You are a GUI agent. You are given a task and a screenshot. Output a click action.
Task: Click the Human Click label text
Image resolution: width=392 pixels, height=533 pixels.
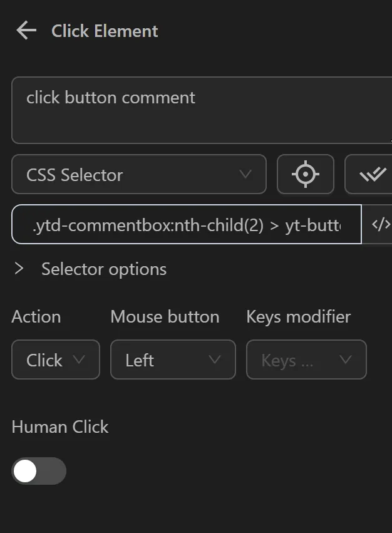click(60, 427)
